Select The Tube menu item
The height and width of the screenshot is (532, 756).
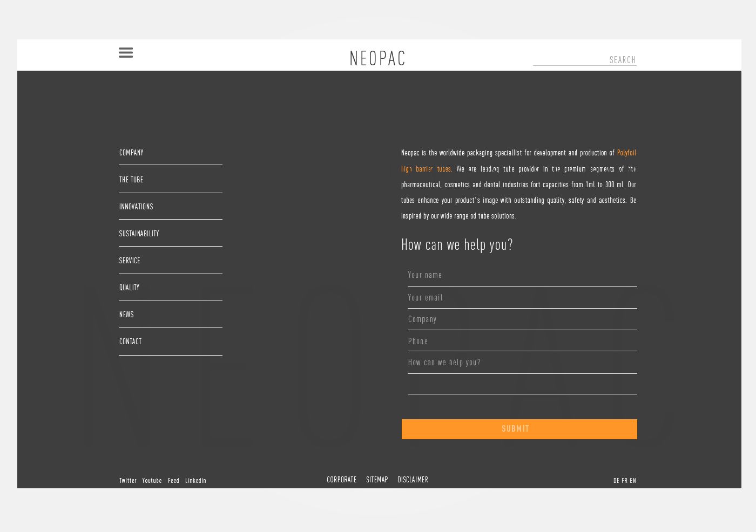click(131, 180)
